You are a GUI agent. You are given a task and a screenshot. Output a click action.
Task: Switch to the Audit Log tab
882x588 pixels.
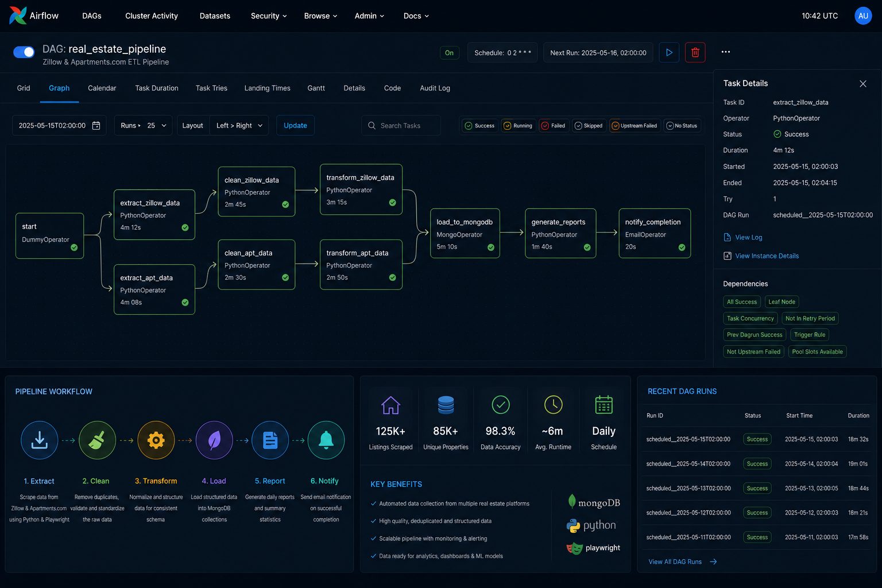point(435,88)
